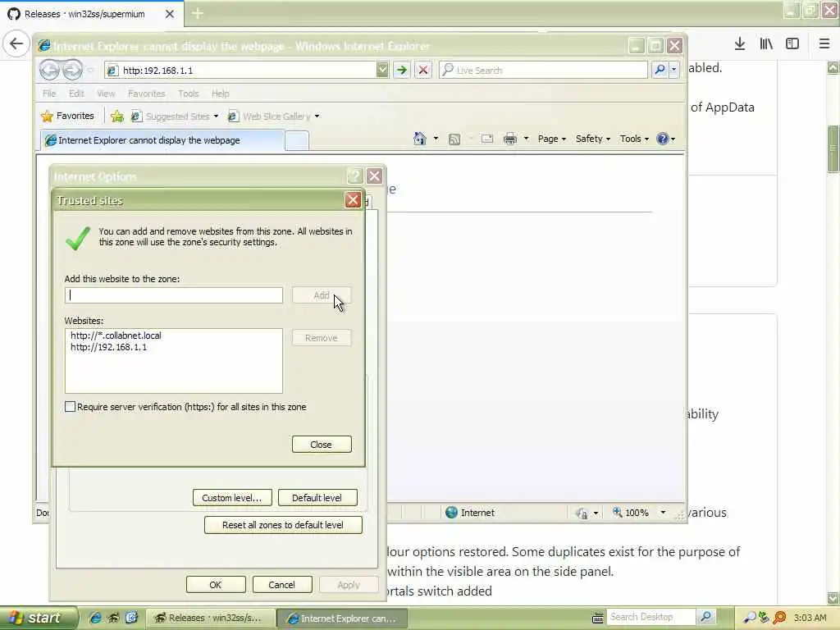Open the Page dropdown menu
840x630 pixels.
coord(552,139)
